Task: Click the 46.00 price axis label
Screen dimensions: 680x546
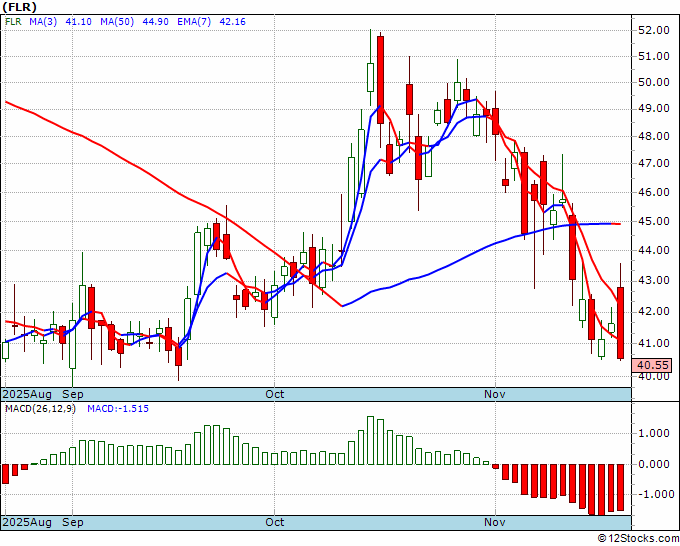Action: (653, 192)
